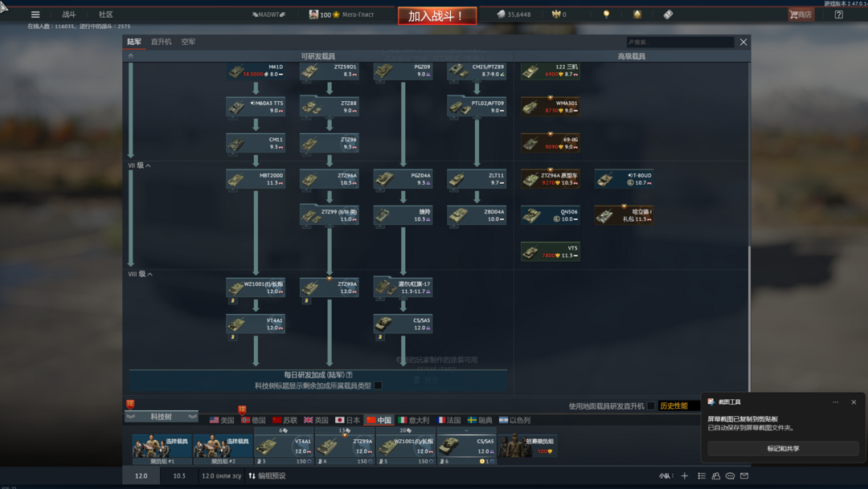Screen dimensions: 868x489
Task: Click the golden eagles balance icon
Action: pos(556,14)
